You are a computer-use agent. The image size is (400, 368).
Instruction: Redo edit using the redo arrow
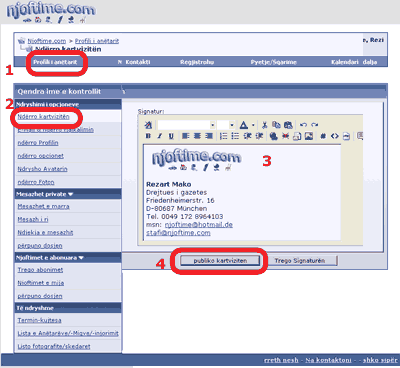coord(314,125)
